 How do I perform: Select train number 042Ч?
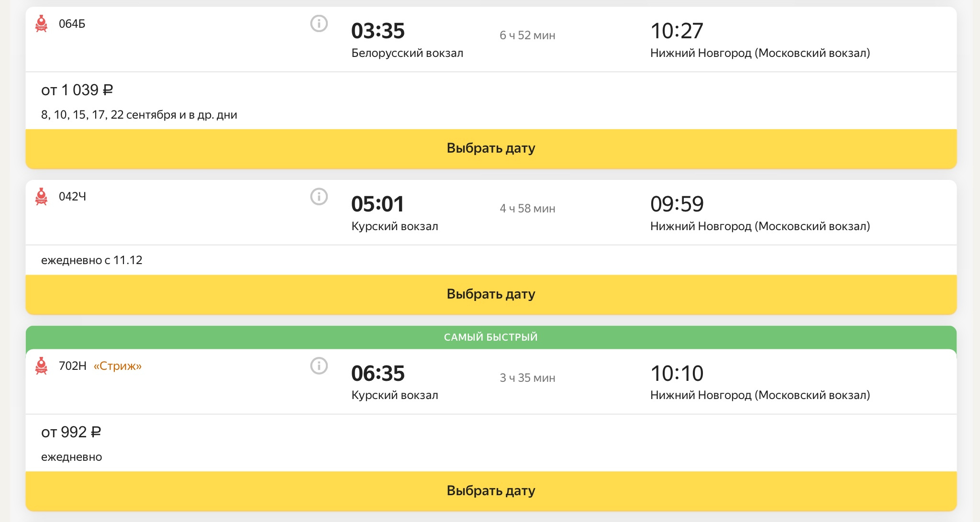coord(72,197)
